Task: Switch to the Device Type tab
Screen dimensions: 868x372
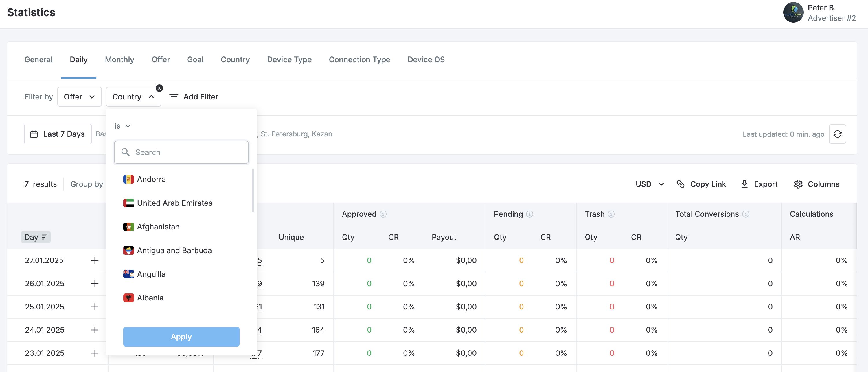Action: [289, 60]
